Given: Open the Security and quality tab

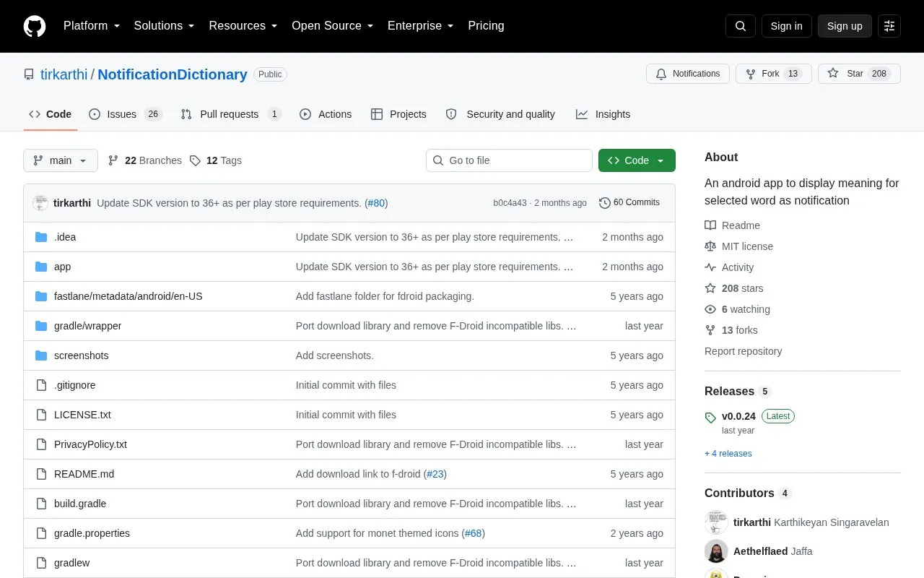Looking at the screenshot, I should [x=500, y=114].
